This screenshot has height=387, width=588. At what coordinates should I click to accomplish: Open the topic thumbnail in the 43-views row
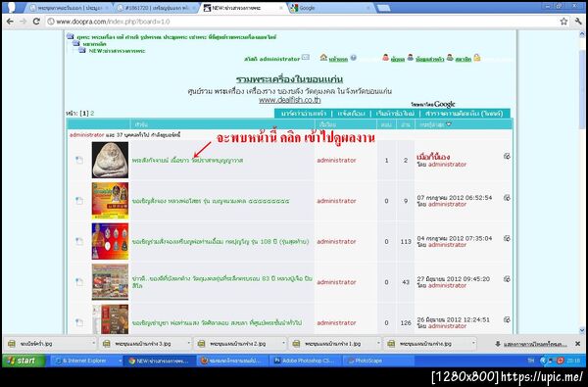(110, 282)
